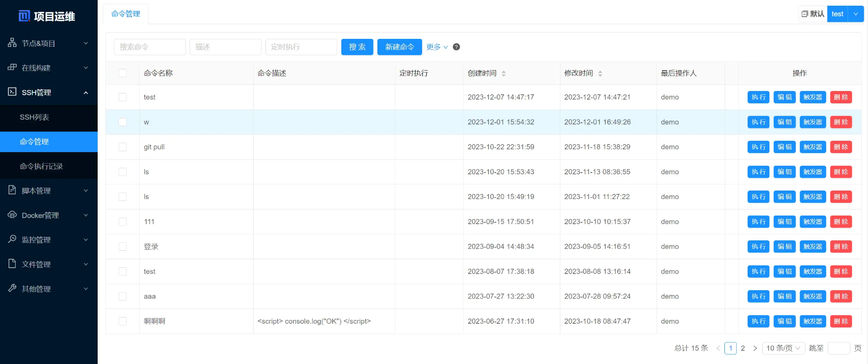This screenshot has height=364, width=868.
Task: Sort by 修改时间 column arrows
Action: pos(600,73)
